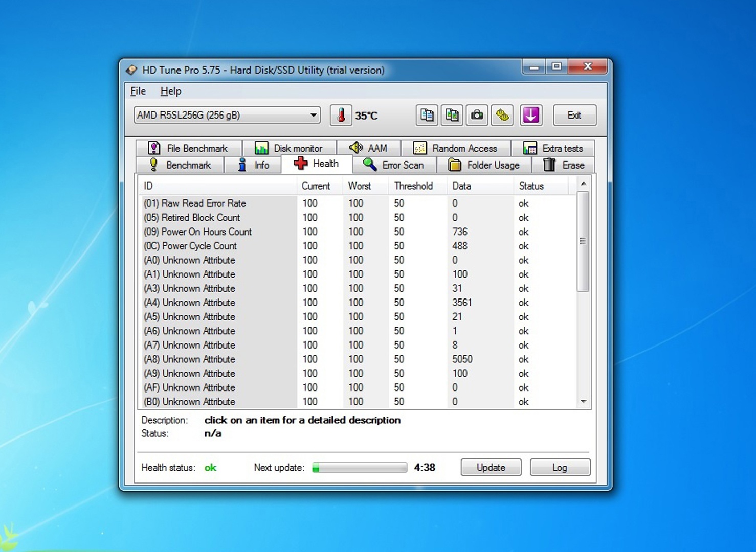The width and height of the screenshot is (756, 552).
Task: Click the Next update progress bar
Action: [x=360, y=467]
